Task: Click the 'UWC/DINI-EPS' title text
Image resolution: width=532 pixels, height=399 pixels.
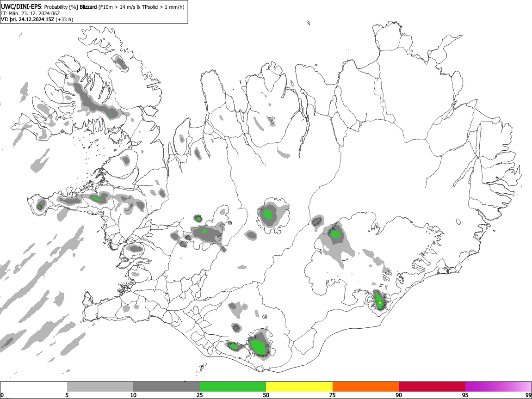Action: coord(22,7)
